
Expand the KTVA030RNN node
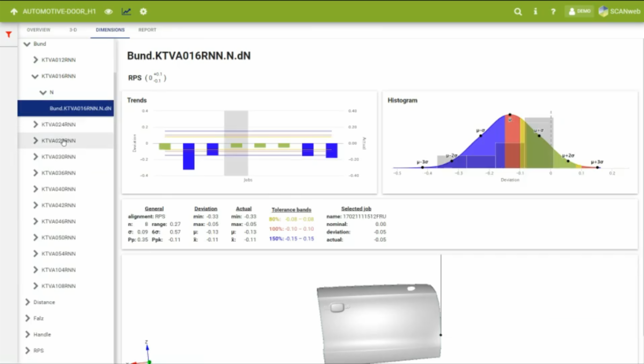click(35, 157)
